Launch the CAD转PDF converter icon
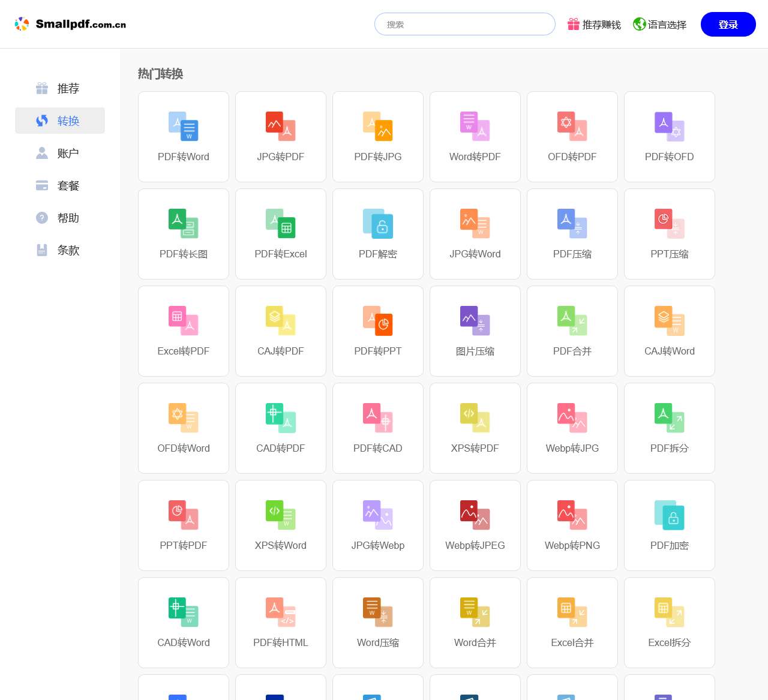Image resolution: width=768 pixels, height=700 pixels. pos(281,418)
